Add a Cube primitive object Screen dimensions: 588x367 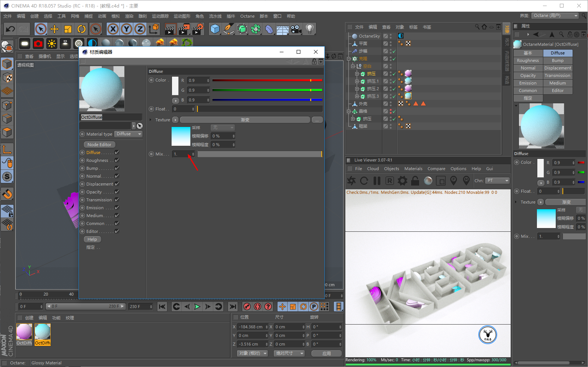click(x=215, y=29)
